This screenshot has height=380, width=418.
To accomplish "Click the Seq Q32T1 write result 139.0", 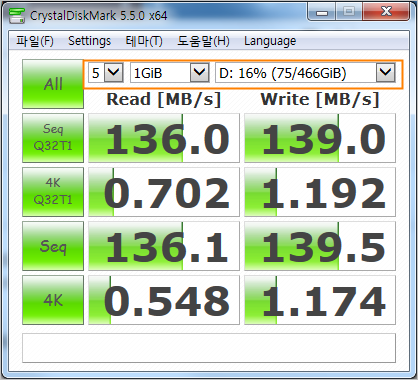I will click(x=320, y=138).
